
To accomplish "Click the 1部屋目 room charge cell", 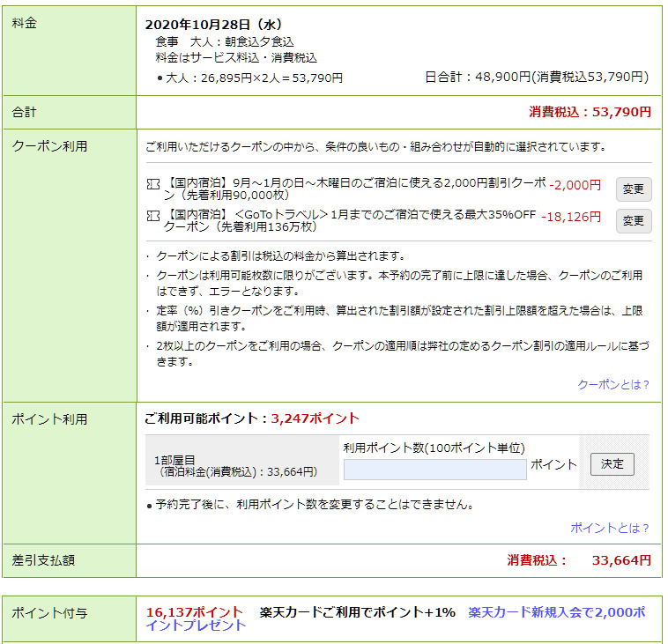I will click(236, 465).
